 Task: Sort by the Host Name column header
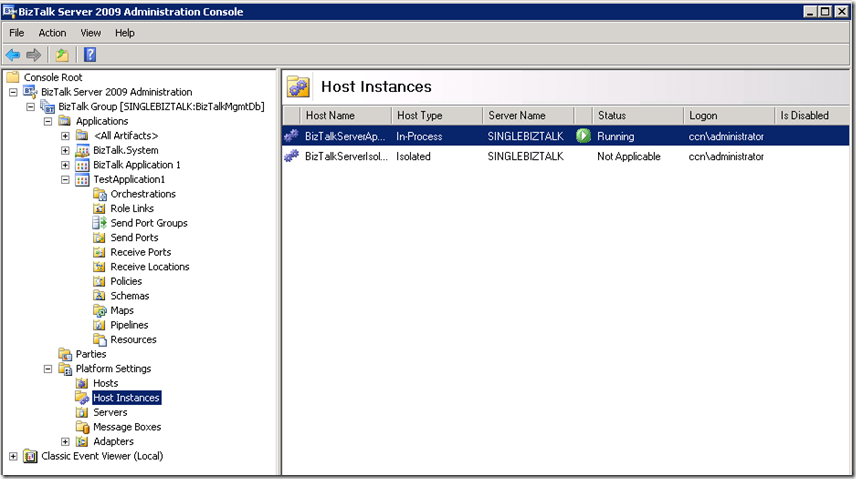tap(346, 115)
